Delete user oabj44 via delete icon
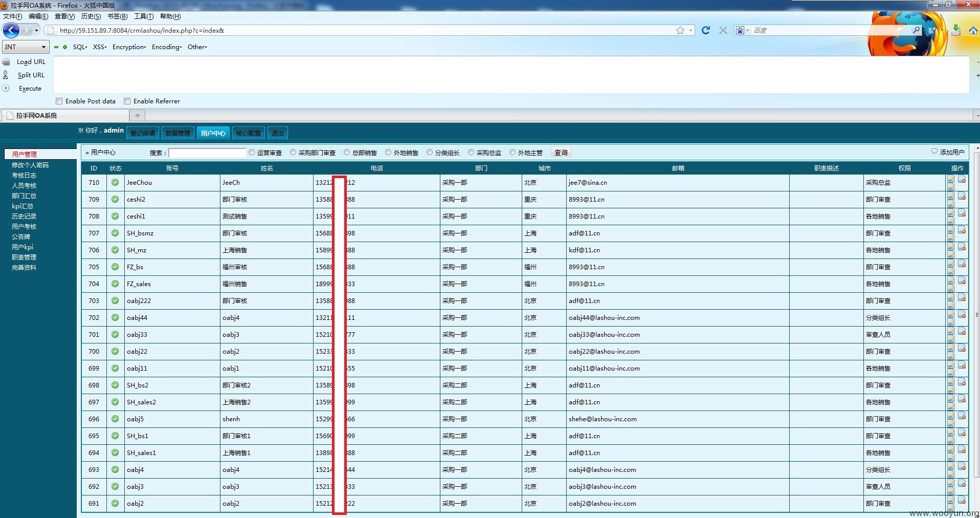 click(962, 314)
